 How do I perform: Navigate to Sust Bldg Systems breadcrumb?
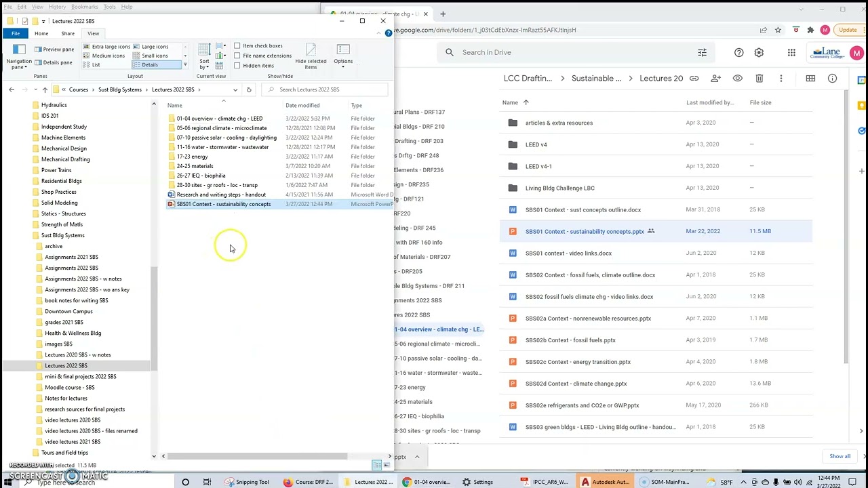coord(120,89)
